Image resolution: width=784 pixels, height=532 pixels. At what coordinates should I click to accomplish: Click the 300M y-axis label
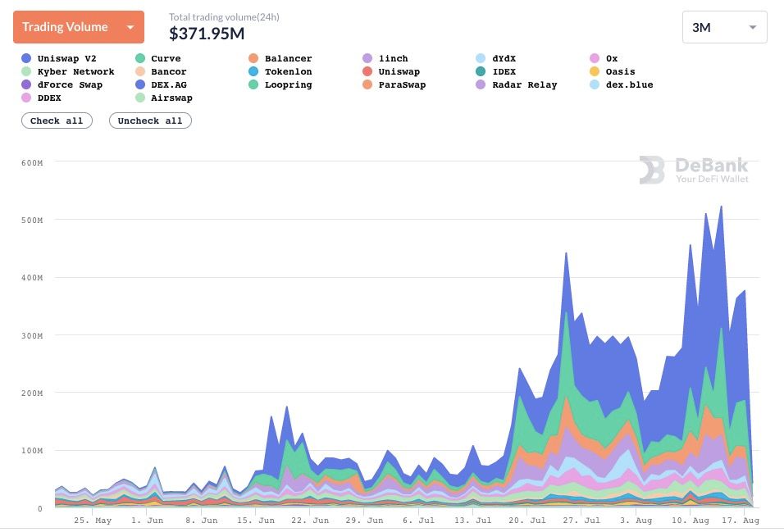pos(32,335)
